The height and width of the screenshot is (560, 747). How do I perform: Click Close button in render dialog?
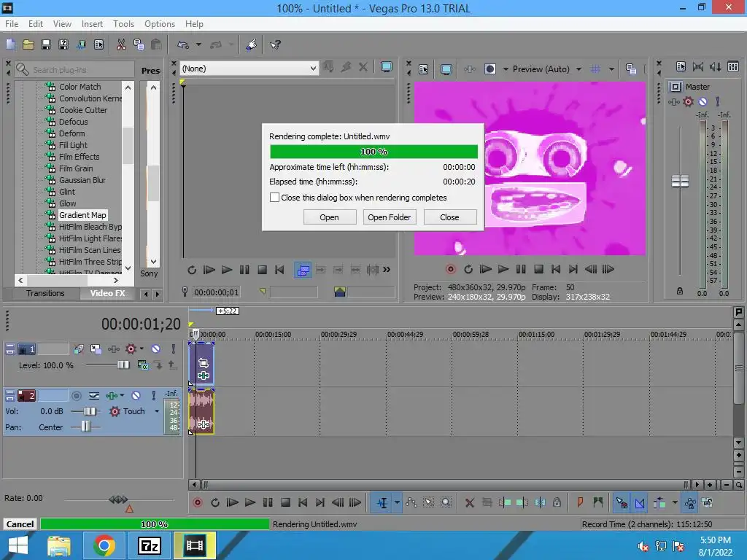(449, 217)
